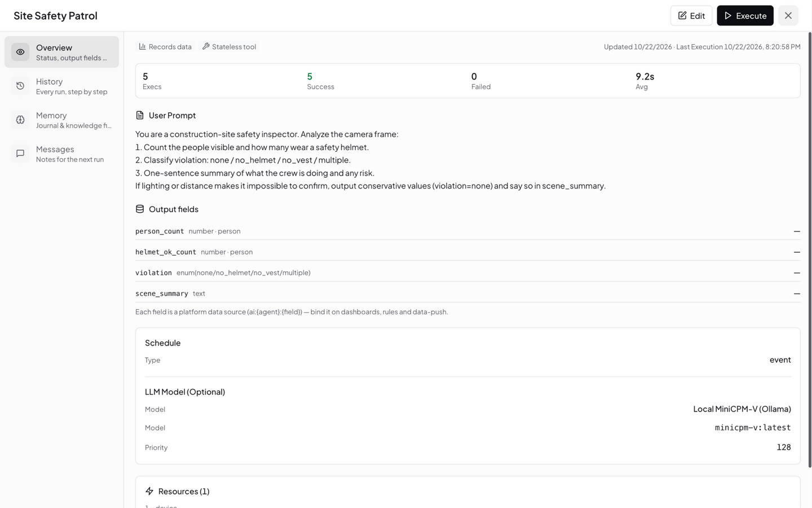Click the Stateless tool label
The height and width of the screenshot is (508, 812).
pyautogui.click(x=234, y=47)
